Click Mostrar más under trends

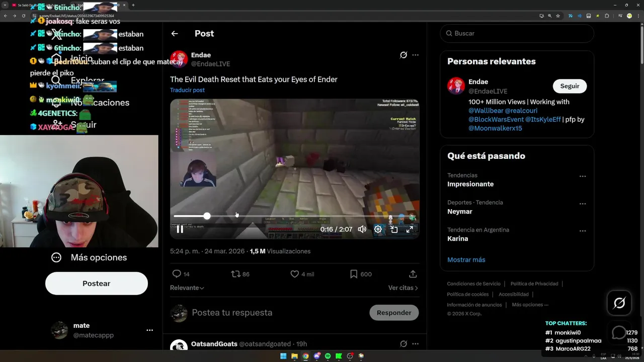coord(466,260)
